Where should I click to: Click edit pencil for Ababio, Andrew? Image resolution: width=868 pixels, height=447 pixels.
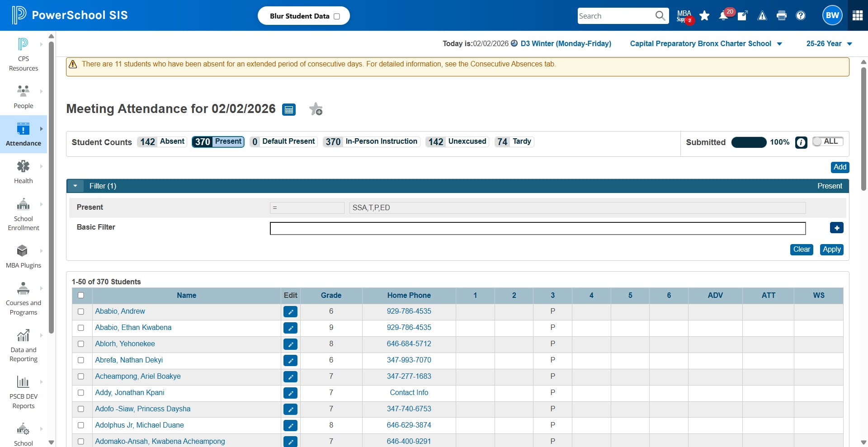pos(290,311)
